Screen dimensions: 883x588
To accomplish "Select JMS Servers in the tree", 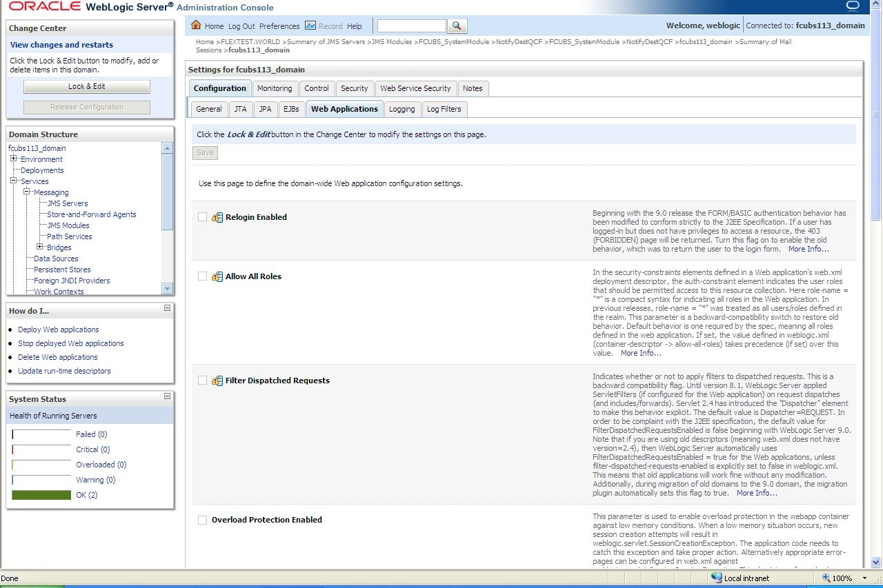I will (68, 203).
